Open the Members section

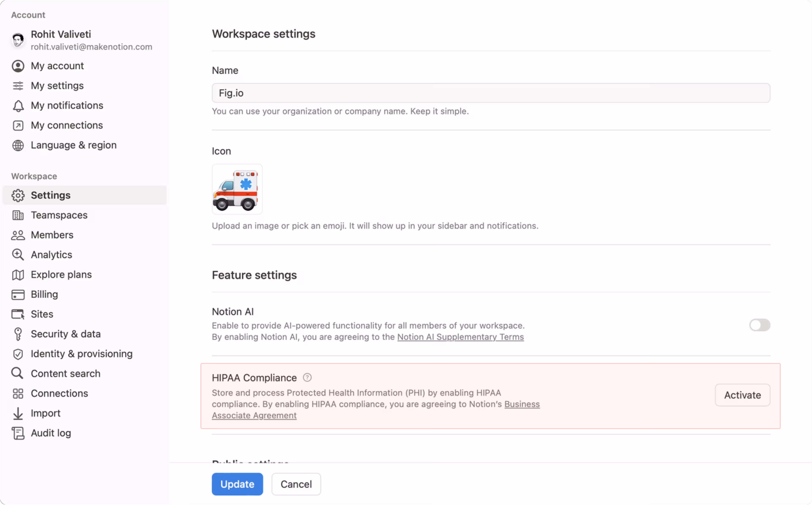click(52, 235)
